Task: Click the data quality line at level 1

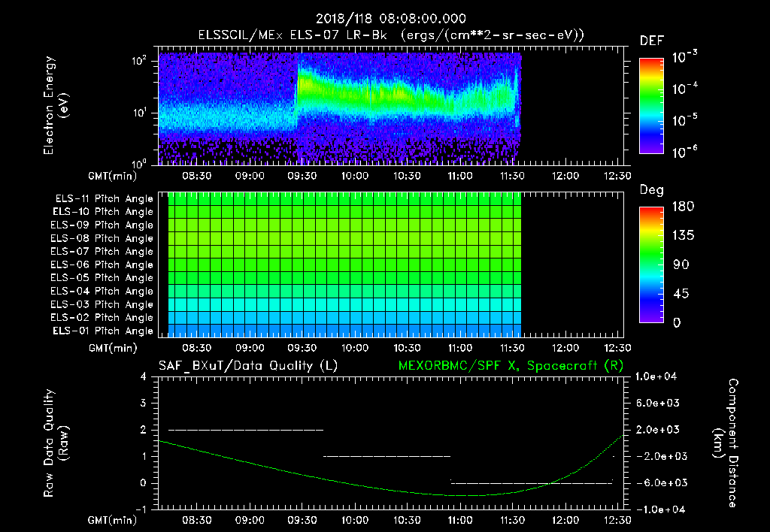Action: pyautogui.click(x=387, y=456)
